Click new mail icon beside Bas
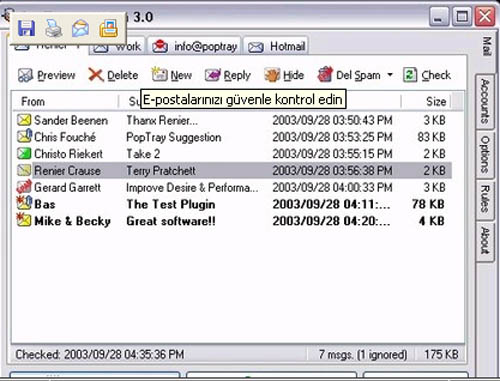The image size is (500, 381). (24, 203)
